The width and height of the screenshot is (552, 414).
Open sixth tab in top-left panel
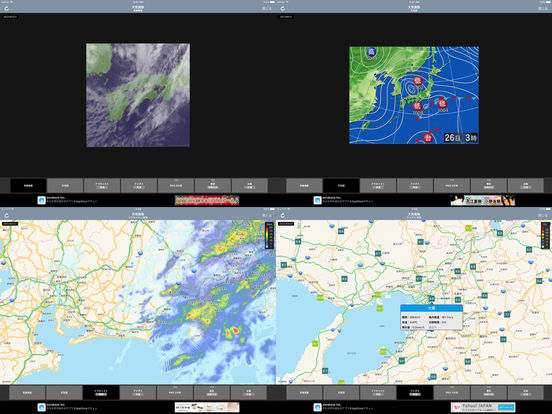(213, 186)
